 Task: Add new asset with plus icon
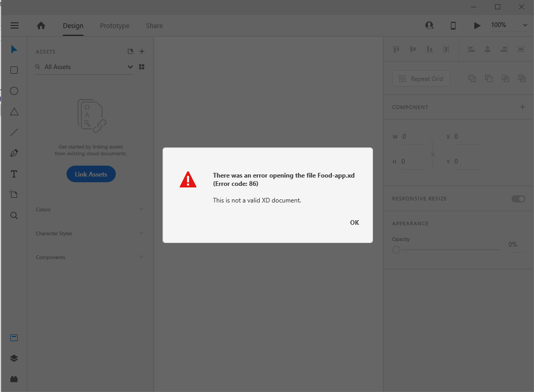142,51
